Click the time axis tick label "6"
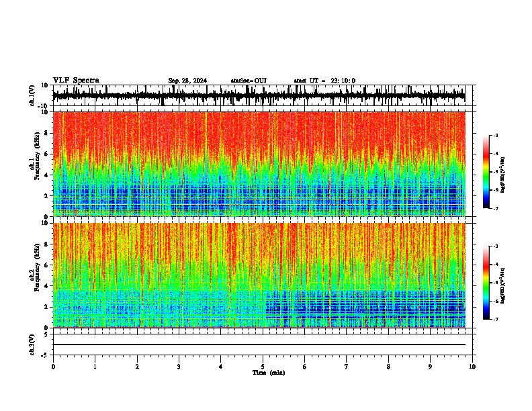 tap(305, 367)
